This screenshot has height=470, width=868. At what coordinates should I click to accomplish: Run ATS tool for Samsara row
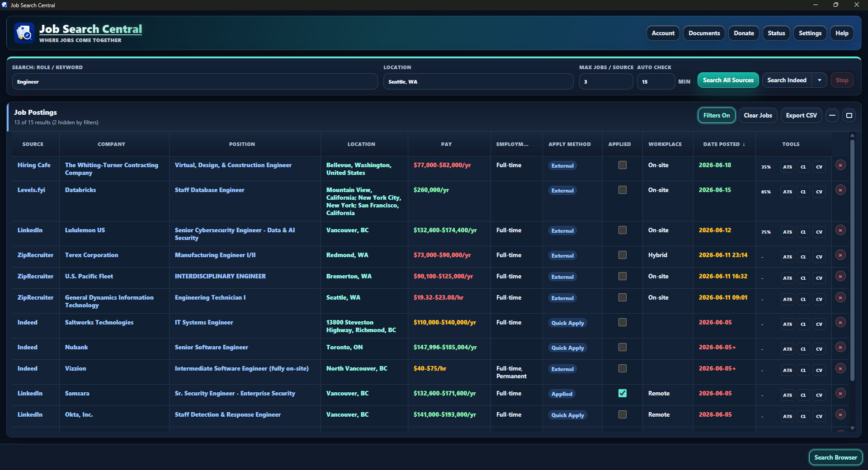788,395
